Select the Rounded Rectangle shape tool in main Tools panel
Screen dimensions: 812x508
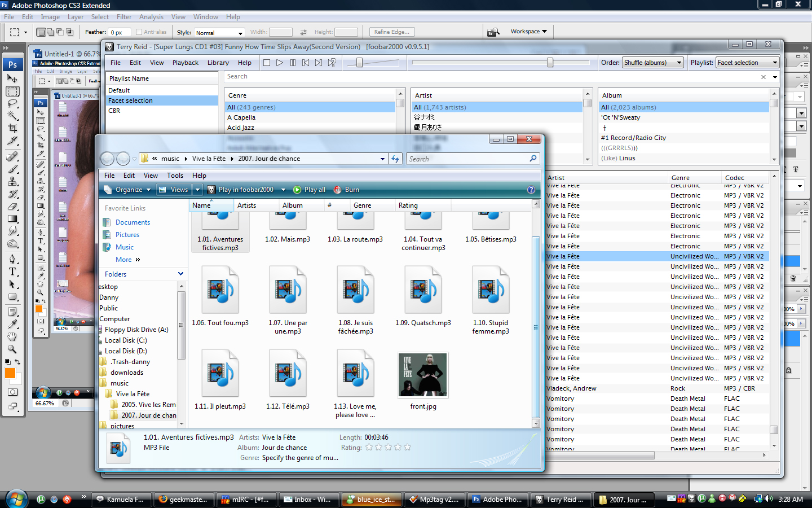12,296
